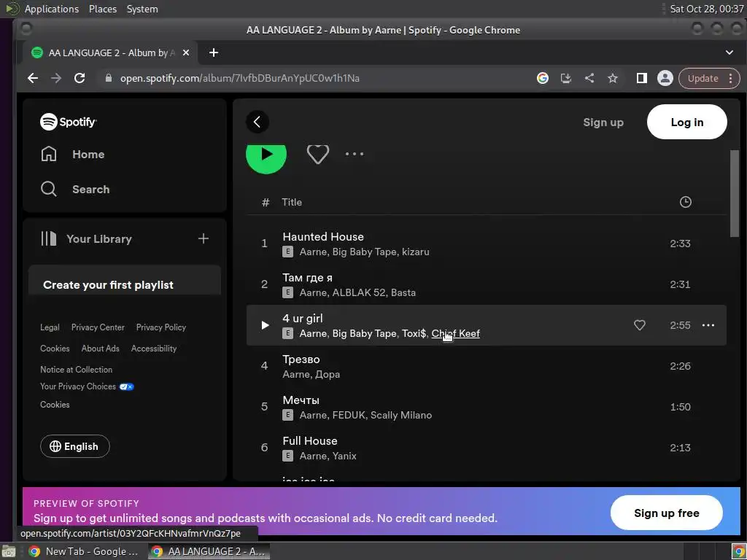Click the plus to create playlist or folder
This screenshot has height=560, width=747.
(x=204, y=238)
